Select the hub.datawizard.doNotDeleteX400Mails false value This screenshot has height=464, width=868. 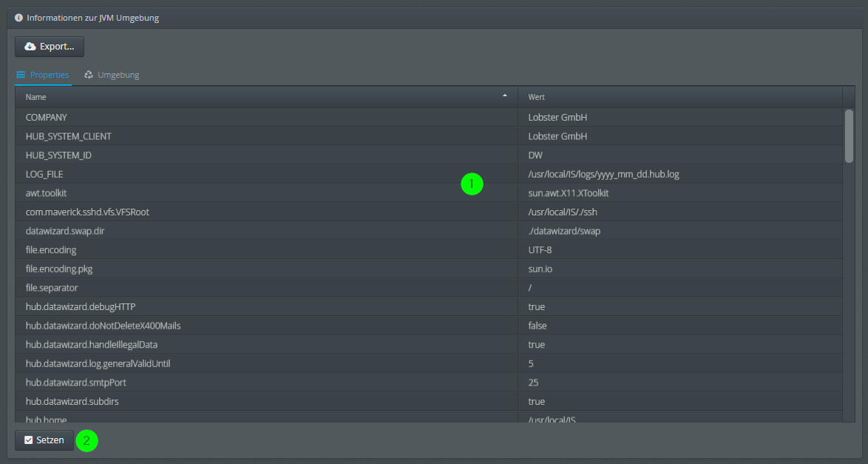coord(537,326)
